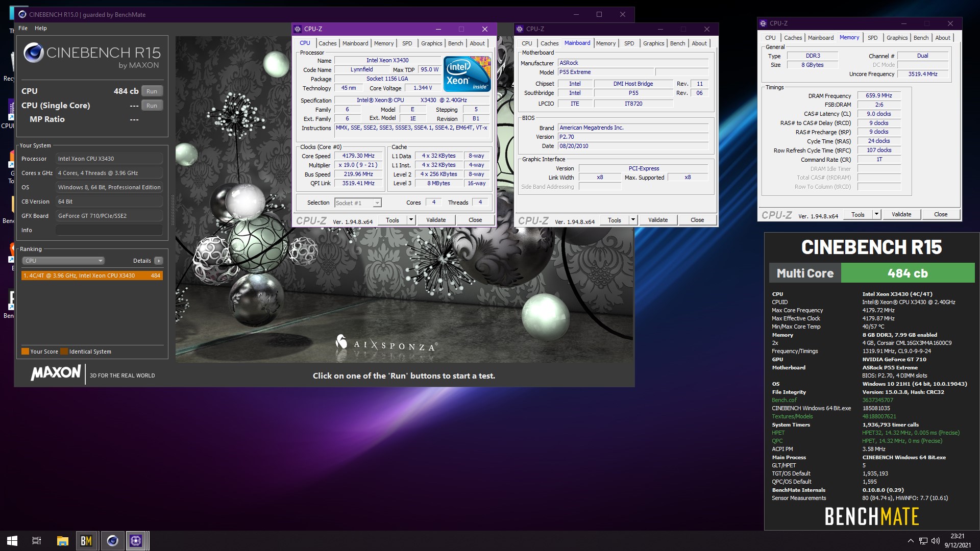Image resolution: width=980 pixels, height=551 pixels.
Task: Select the X3430 ranking entry
Action: point(92,275)
